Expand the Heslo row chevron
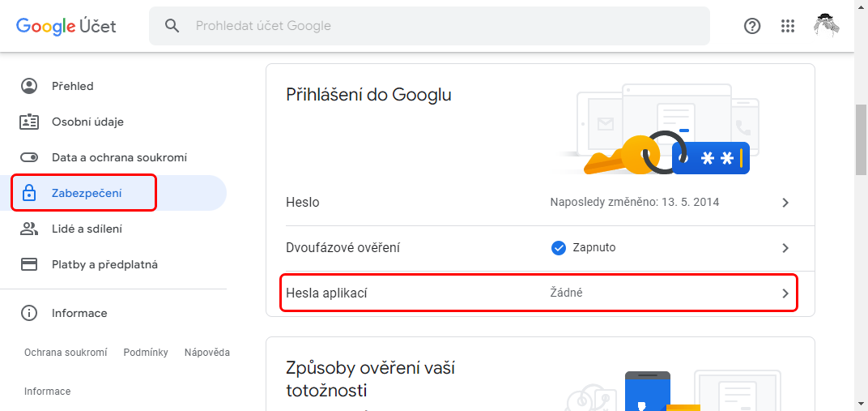The image size is (868, 411). click(785, 203)
